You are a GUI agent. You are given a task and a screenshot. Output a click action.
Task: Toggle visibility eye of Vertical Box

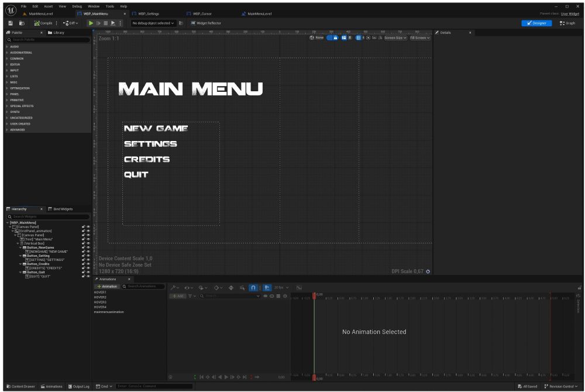coord(88,243)
